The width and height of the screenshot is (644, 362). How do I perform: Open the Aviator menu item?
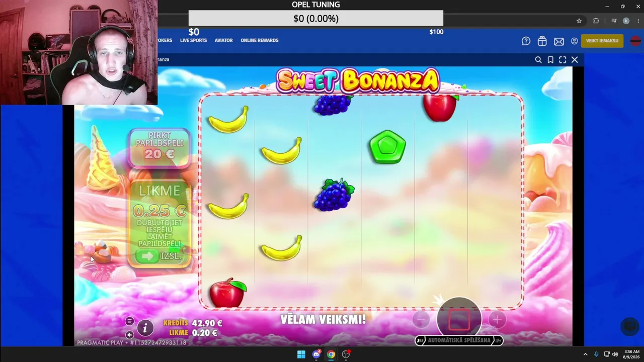click(223, 40)
